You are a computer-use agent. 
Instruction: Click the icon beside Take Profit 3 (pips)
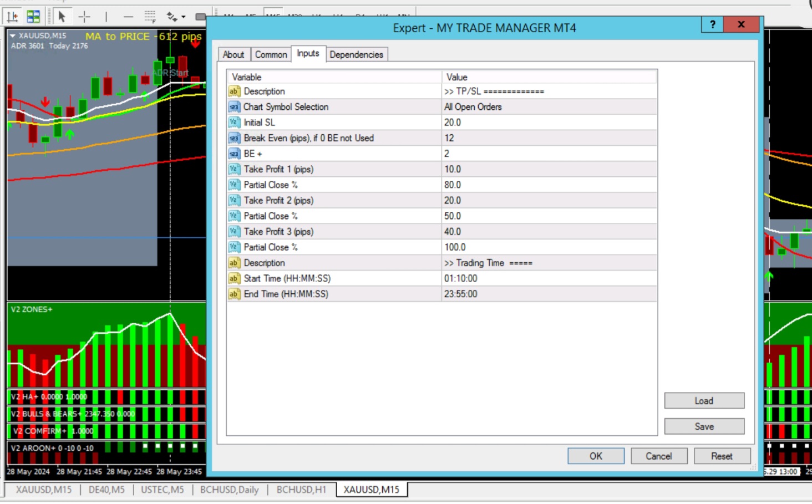pyautogui.click(x=234, y=231)
